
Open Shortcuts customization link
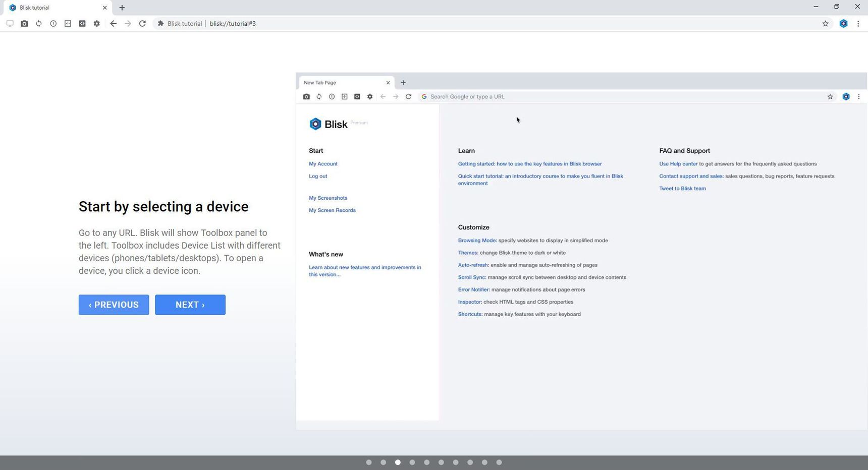coord(470,314)
